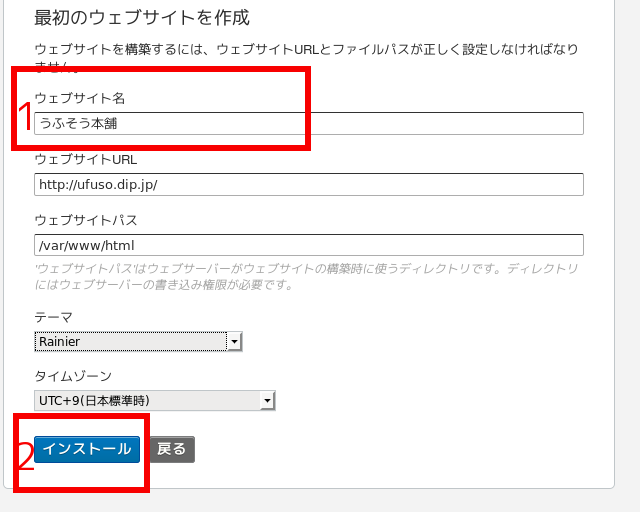Click the ウェブサイトURL label
This screenshot has height=512, width=640.
coord(85,159)
